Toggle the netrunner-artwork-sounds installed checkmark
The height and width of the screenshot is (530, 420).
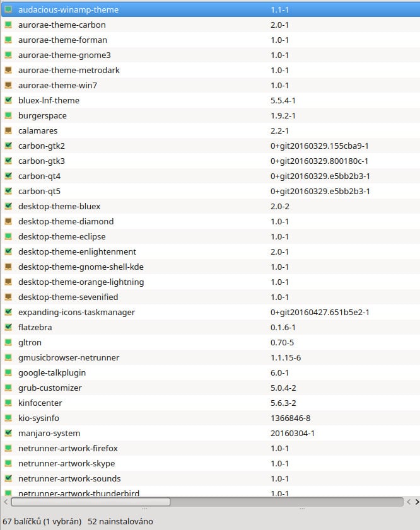click(x=8, y=478)
